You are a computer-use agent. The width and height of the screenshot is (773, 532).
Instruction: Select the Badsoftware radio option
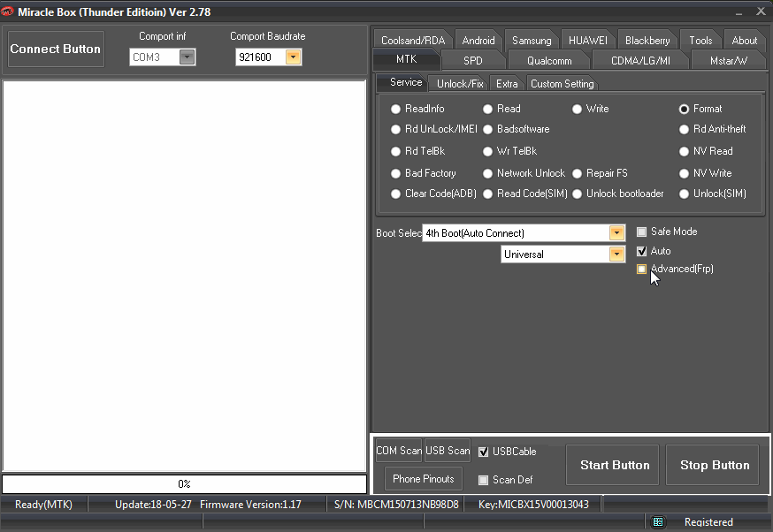[x=487, y=129]
